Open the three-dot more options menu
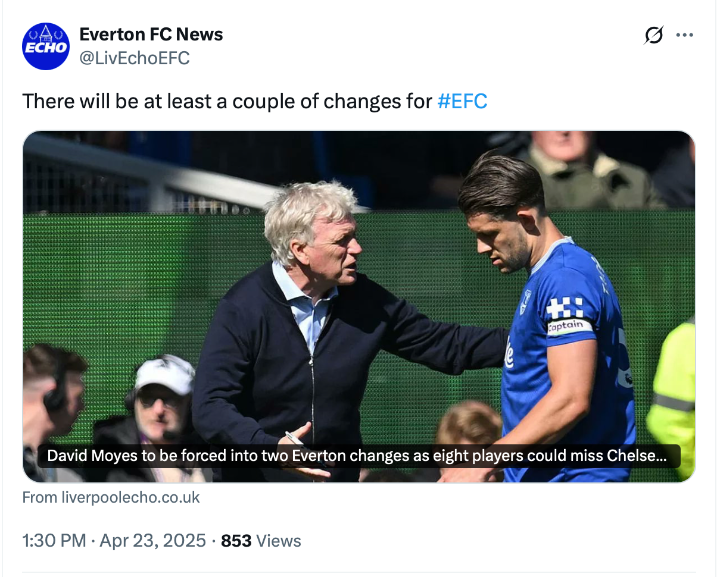The image size is (717, 577). click(x=685, y=35)
